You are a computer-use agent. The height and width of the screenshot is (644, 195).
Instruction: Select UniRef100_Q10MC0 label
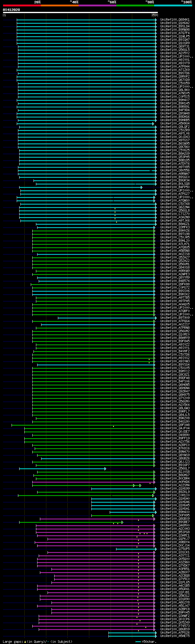[x=175, y=334]
